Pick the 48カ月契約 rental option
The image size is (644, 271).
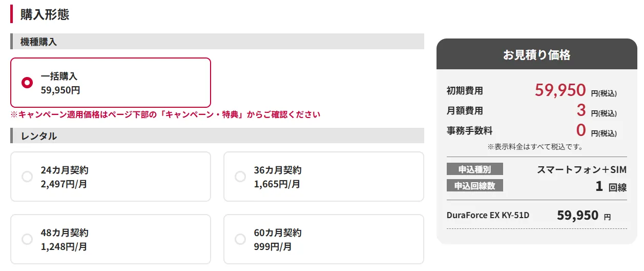point(27,239)
